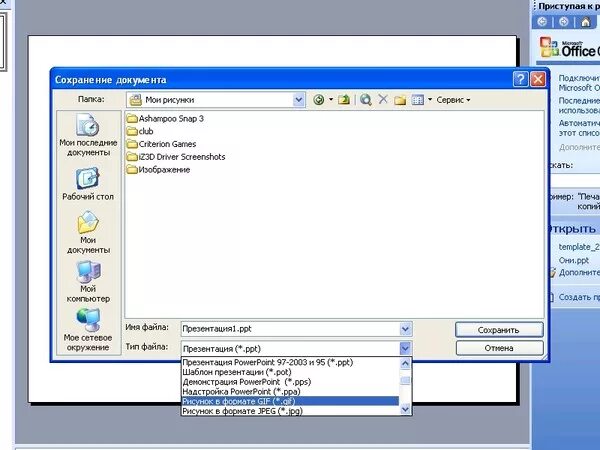Select the 'Criterion Games' folder
This screenshot has height=450, width=600.
(x=161, y=144)
